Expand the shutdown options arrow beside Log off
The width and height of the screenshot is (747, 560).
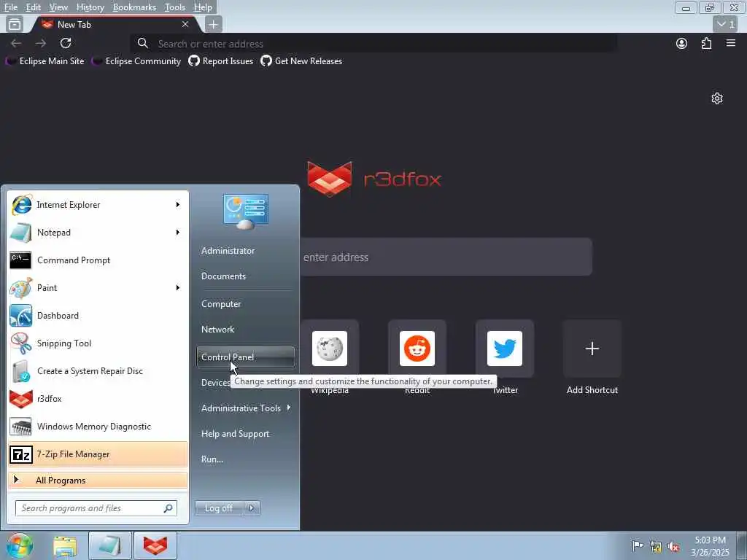click(x=252, y=508)
